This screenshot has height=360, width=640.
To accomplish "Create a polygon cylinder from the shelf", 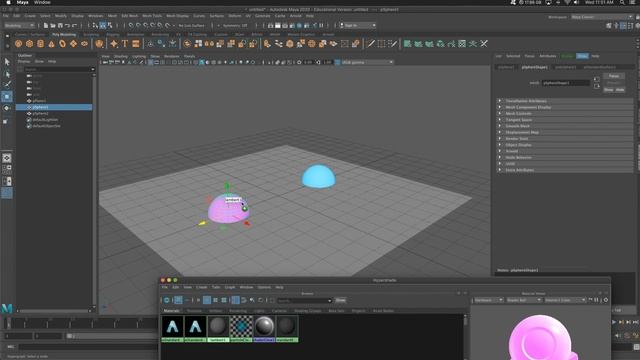I will (40, 44).
